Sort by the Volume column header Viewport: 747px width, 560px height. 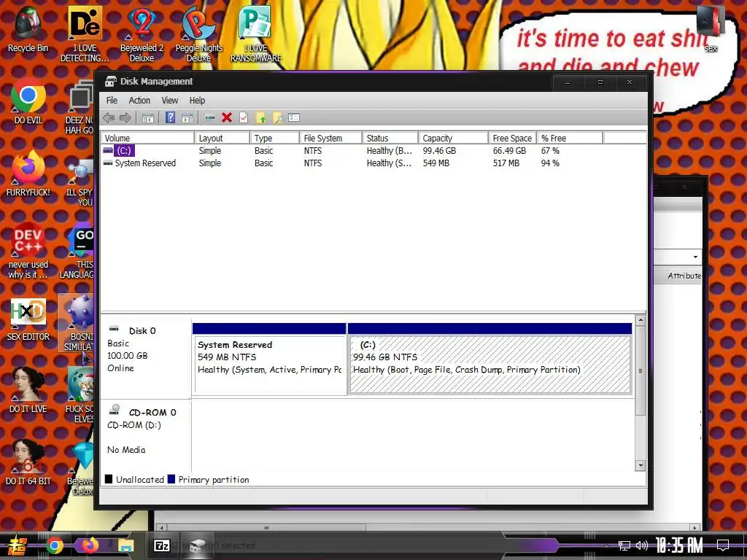click(147, 138)
